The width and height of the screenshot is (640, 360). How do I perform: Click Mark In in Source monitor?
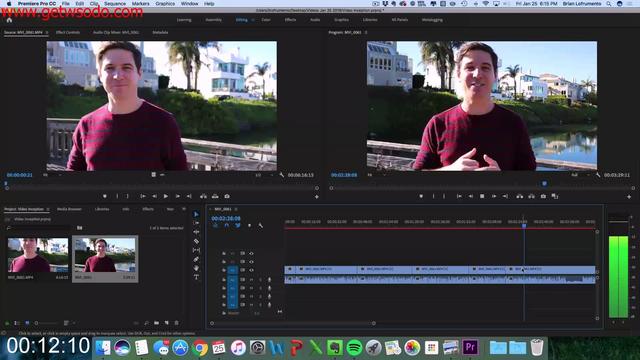point(117,196)
